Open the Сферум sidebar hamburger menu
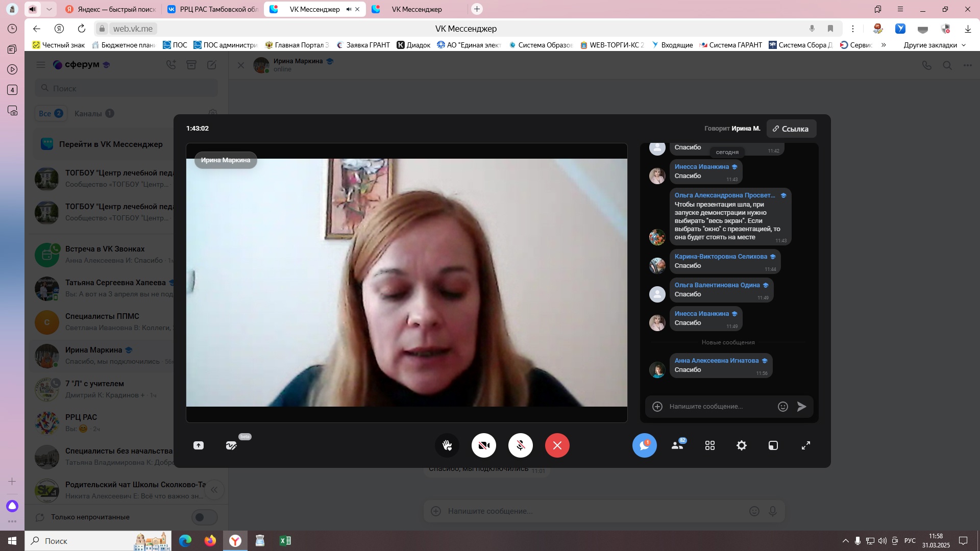The height and width of the screenshot is (551, 980). click(41, 65)
